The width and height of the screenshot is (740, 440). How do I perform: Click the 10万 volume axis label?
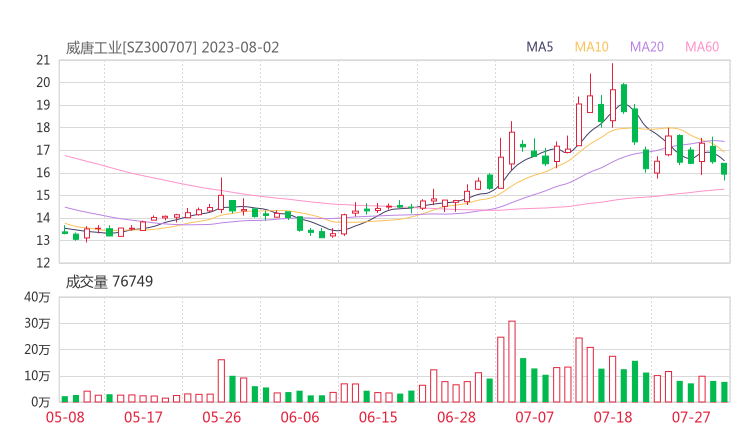[37, 376]
